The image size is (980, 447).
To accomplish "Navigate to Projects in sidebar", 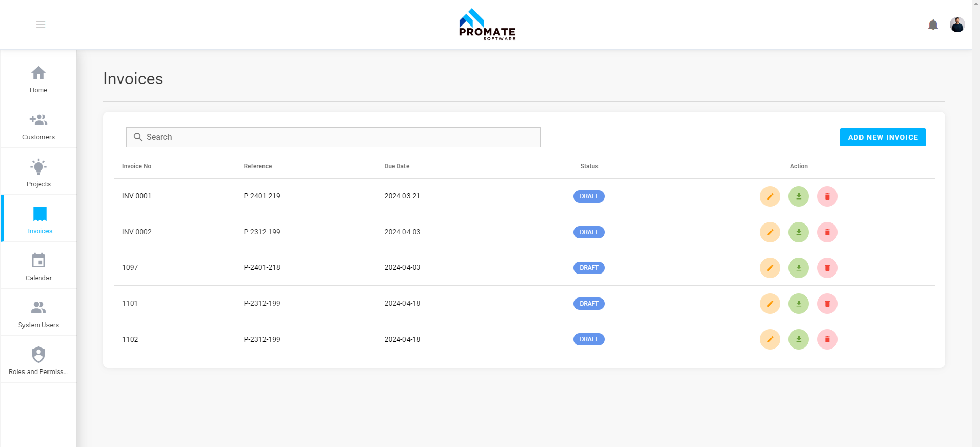I will (38, 173).
